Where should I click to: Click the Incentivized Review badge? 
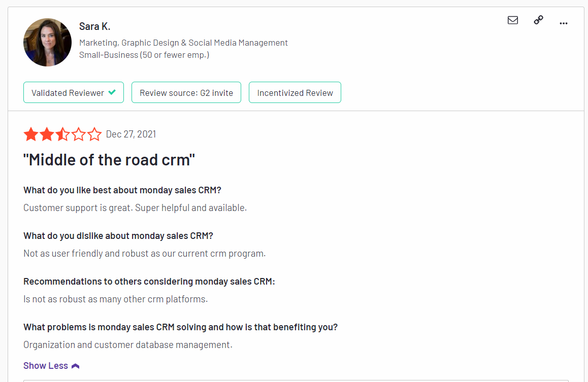coord(295,92)
